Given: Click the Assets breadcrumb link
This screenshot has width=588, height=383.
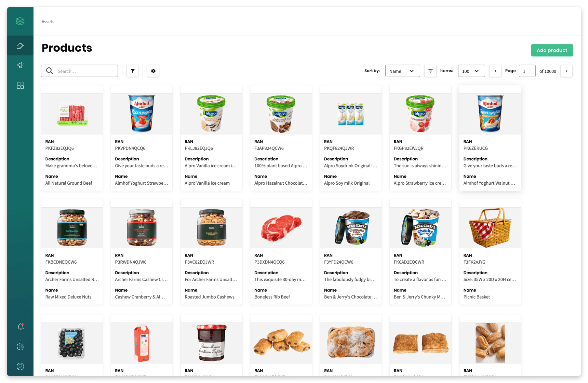Looking at the screenshot, I should 48,22.
